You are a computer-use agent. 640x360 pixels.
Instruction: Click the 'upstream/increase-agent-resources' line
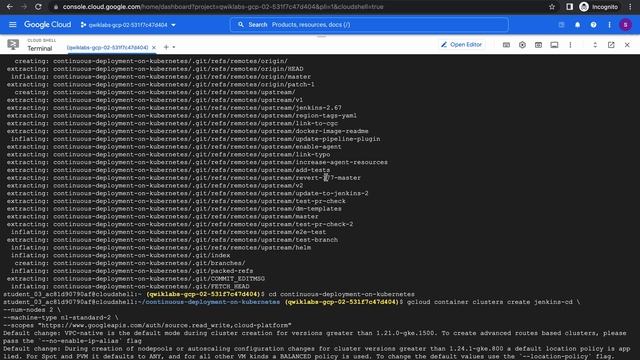pyautogui.click(x=197, y=162)
